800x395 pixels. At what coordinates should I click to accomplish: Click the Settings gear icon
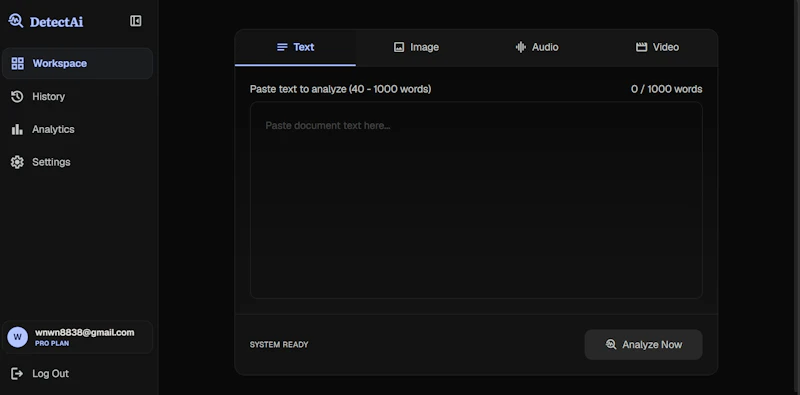pos(17,162)
